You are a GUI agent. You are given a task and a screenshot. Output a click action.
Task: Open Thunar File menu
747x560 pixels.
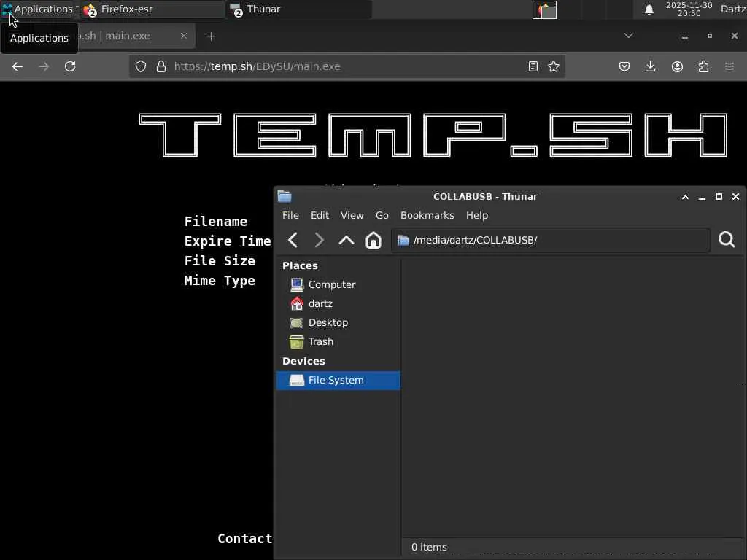[x=290, y=215]
